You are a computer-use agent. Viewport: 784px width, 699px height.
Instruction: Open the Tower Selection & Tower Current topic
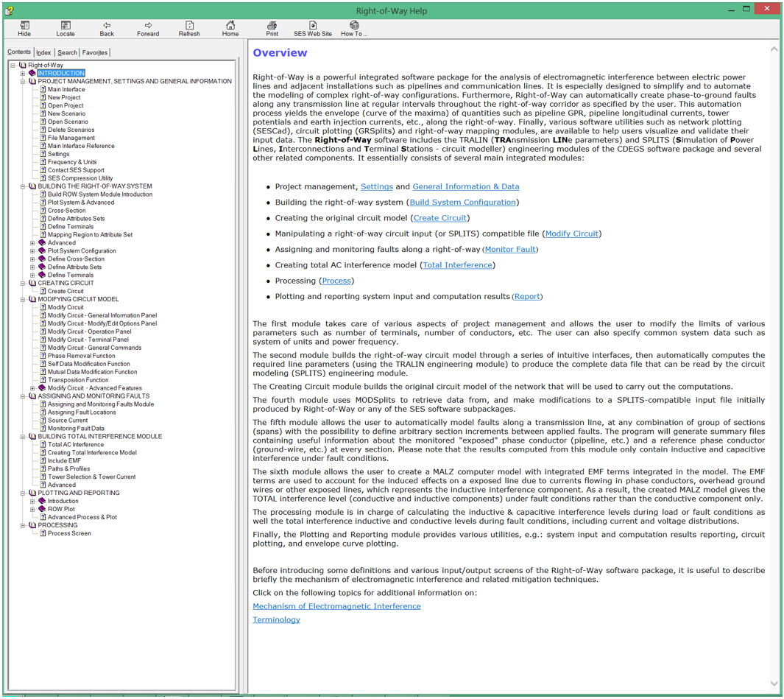[91, 477]
